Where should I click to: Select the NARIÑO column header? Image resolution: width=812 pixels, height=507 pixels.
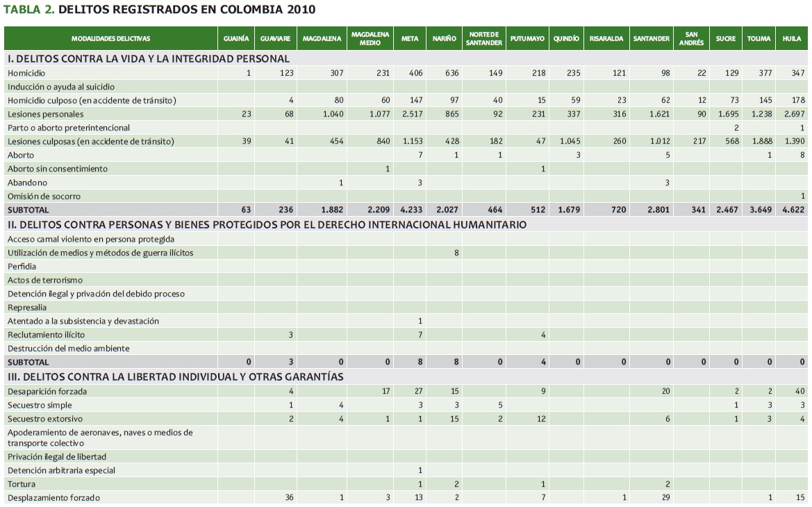444,39
